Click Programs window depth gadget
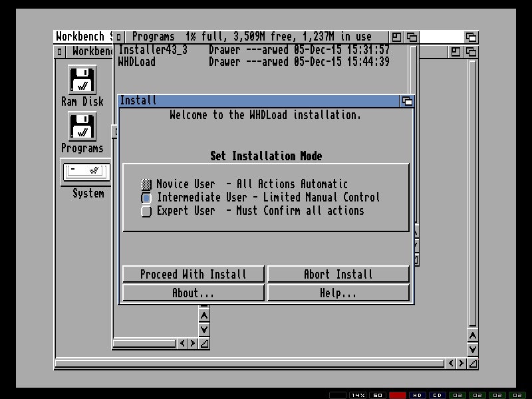This screenshot has height=399, width=532. [x=412, y=37]
